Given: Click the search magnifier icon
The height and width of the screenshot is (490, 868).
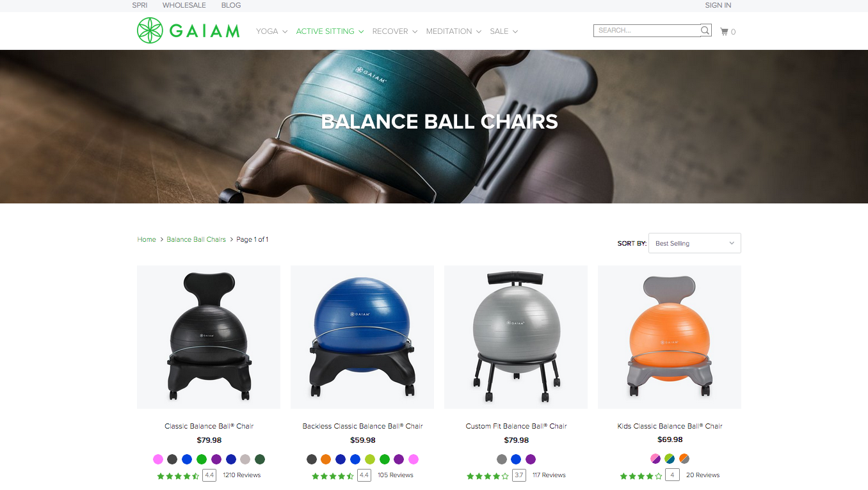Looking at the screenshot, I should [x=705, y=30].
